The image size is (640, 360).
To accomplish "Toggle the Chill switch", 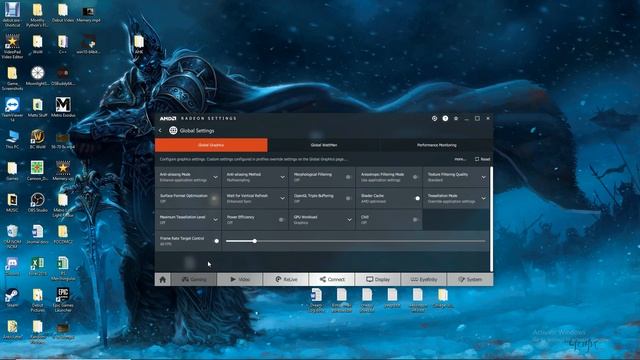I will 415,220.
